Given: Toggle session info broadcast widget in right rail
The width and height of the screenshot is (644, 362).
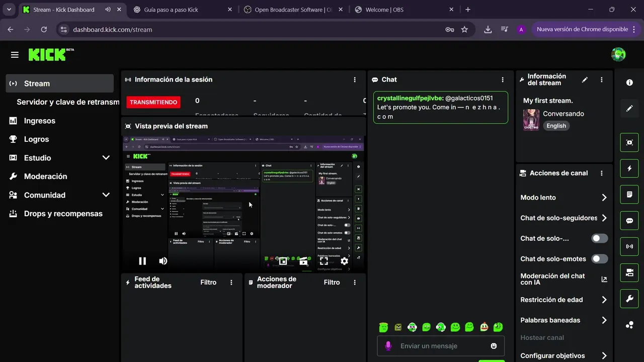Looking at the screenshot, I should tap(629, 246).
